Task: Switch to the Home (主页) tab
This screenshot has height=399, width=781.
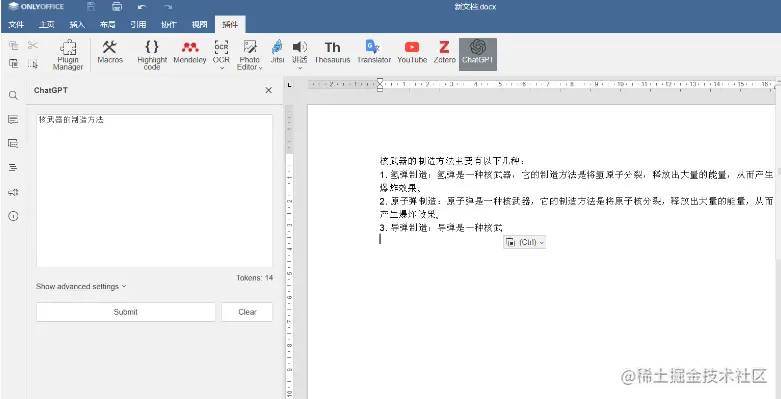Action: [x=47, y=24]
